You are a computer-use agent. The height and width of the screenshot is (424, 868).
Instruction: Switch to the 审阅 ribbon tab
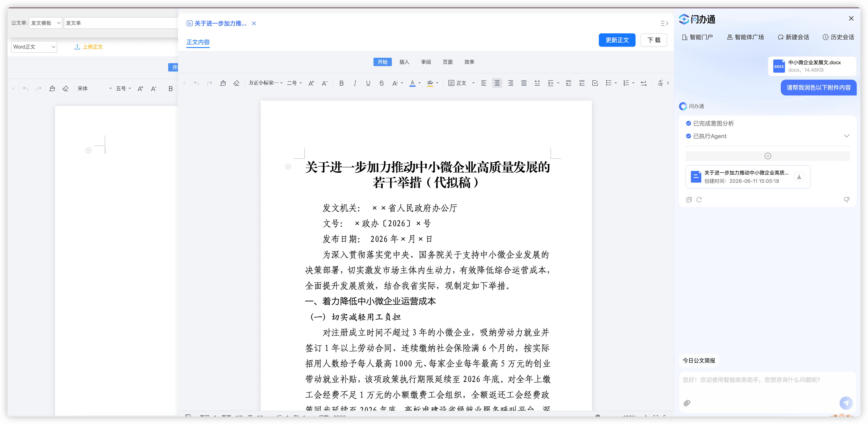click(426, 62)
